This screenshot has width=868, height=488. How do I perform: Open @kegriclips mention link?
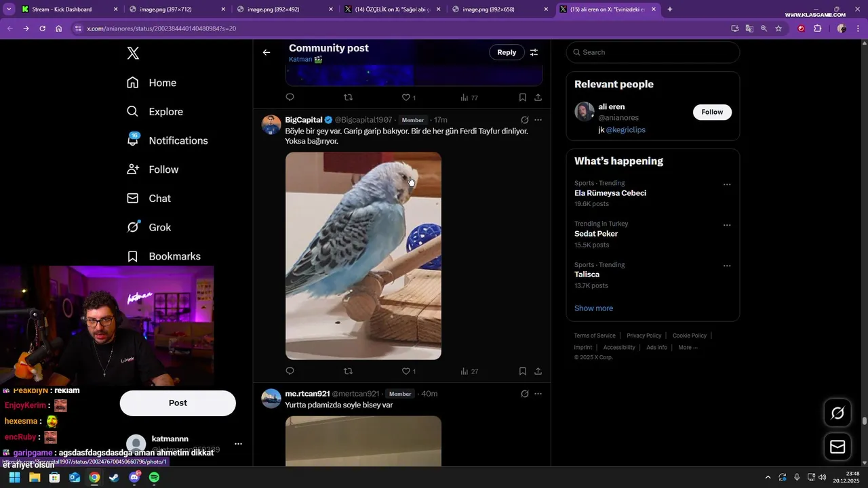coord(625,129)
